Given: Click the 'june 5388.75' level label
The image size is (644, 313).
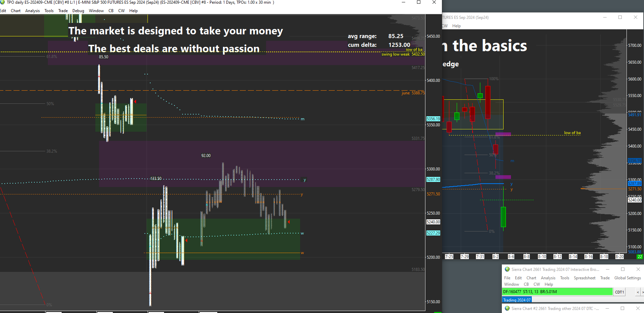Looking at the screenshot, I should 413,93.
